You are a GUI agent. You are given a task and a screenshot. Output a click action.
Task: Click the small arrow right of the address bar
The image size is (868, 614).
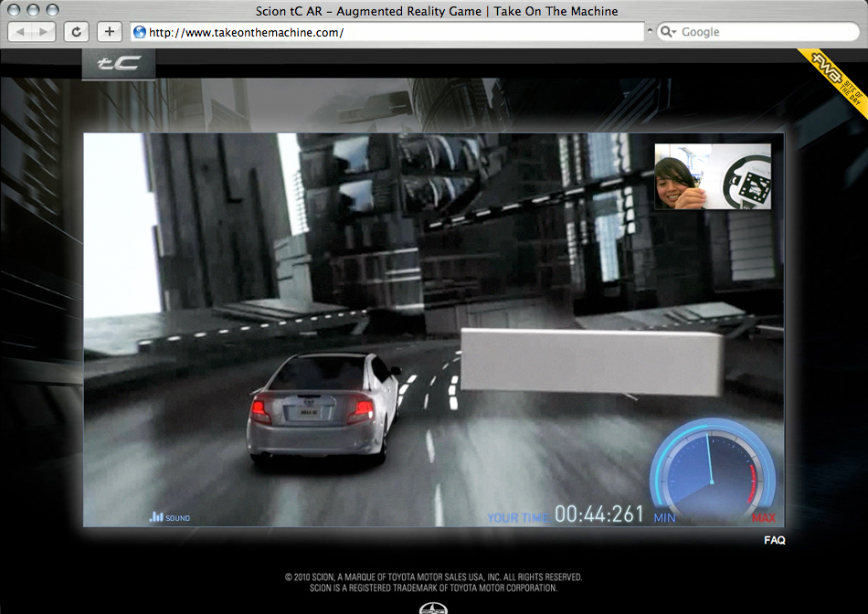point(650,32)
